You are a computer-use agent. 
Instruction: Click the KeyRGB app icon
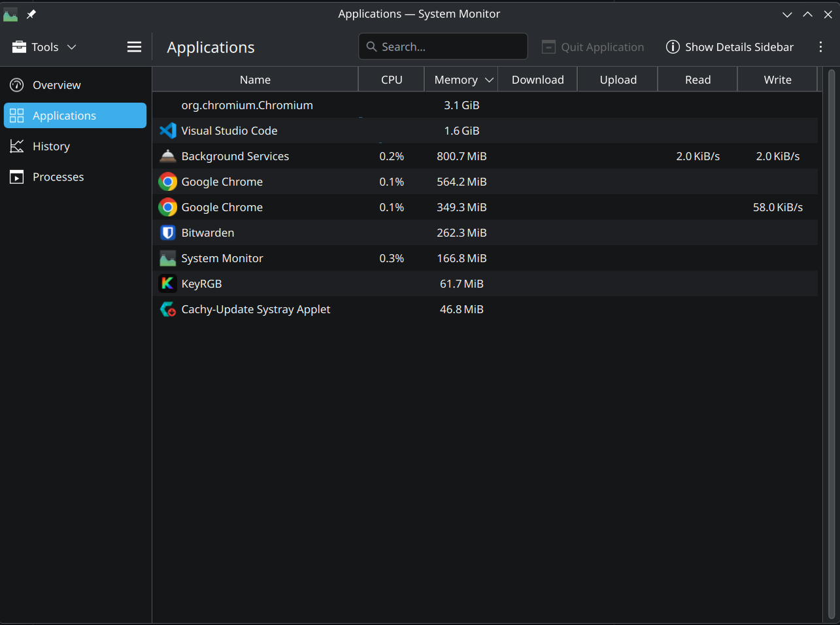tap(168, 284)
